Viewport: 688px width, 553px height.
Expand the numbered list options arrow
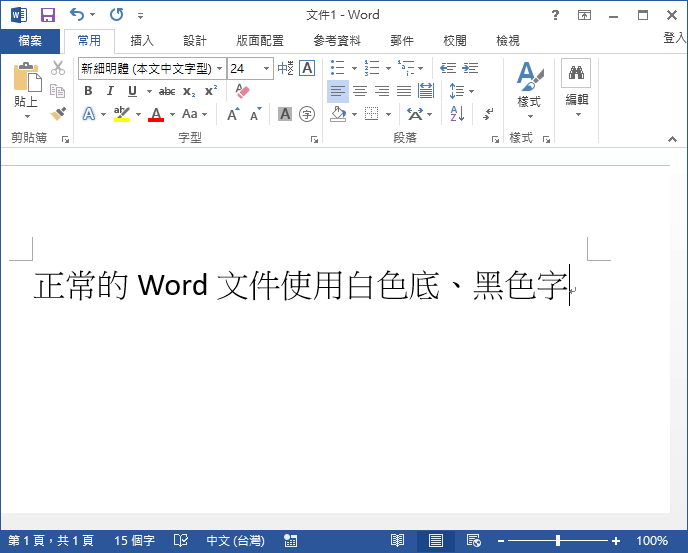(388, 68)
